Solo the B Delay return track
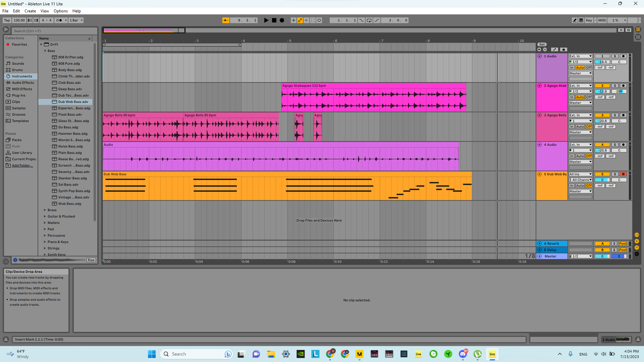Screen dimensions: 644x362 614,250
